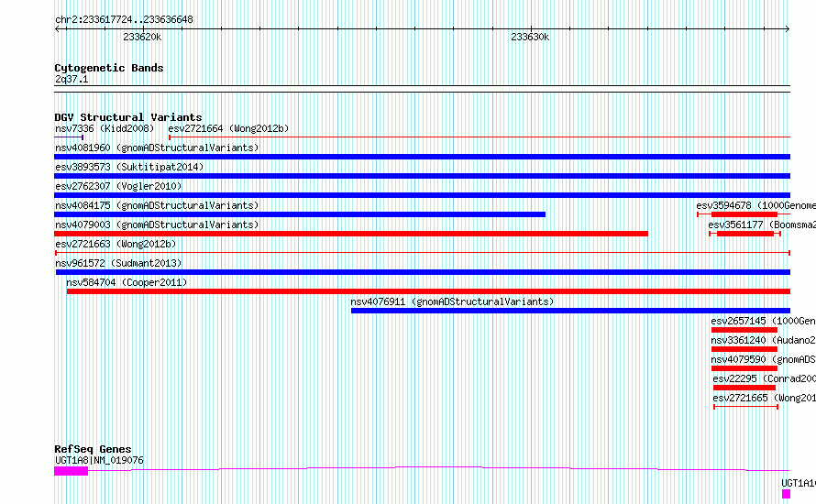Select the nsv4084175 gnomAD variant label
This screenshot has height=504, width=816.
(x=157, y=205)
